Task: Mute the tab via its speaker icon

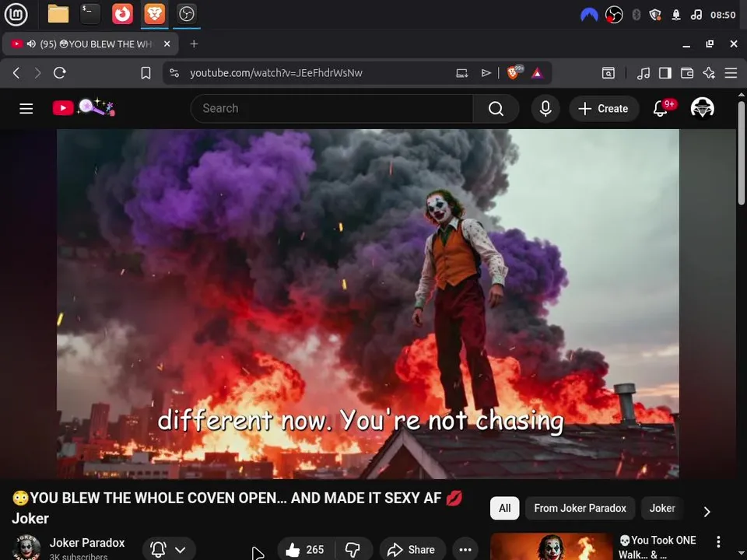Action: tap(31, 44)
